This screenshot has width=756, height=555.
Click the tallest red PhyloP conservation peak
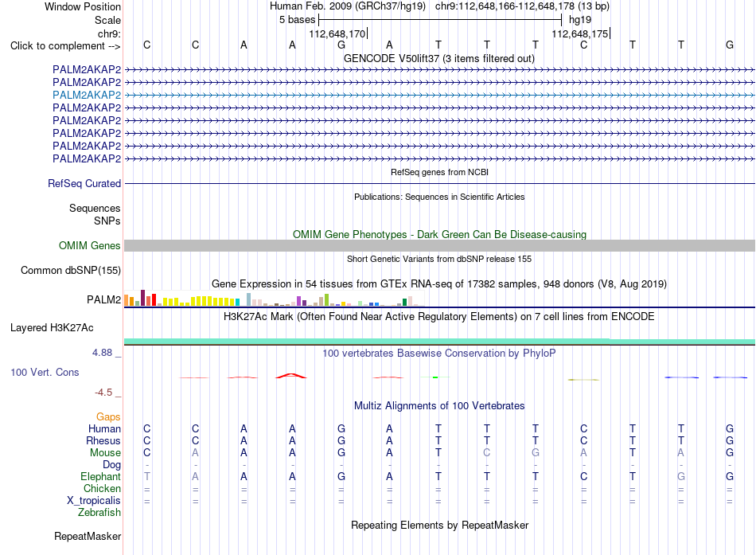tap(290, 376)
